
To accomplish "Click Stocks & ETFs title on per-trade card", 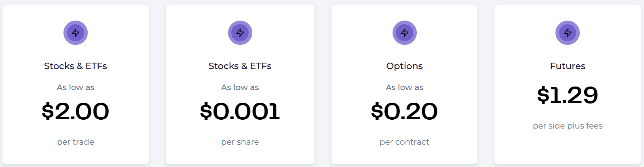I will coord(76,66).
